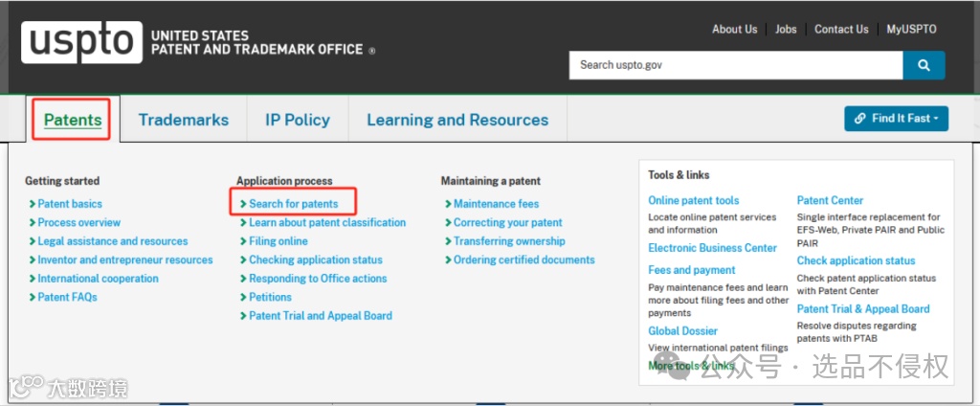Open Patent basics
This screenshot has width=980, height=406.
[x=69, y=204]
